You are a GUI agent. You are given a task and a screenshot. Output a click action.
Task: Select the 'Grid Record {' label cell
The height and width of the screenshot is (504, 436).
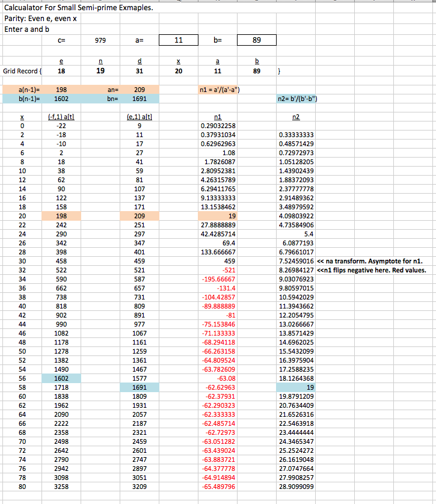22,71
